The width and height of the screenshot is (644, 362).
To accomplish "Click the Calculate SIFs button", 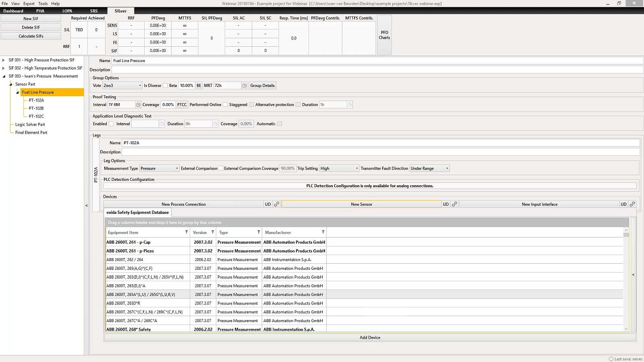I will pyautogui.click(x=31, y=36).
